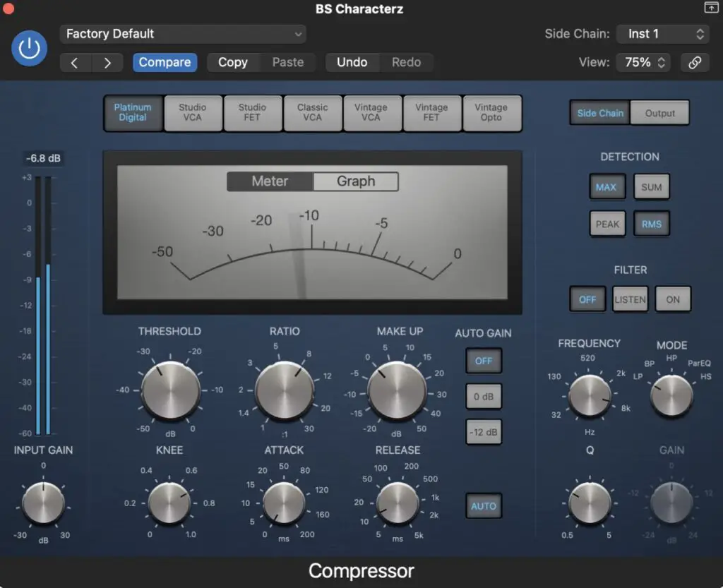Viewport: 723px width, 588px height.
Task: Select the Vintage FET circuit type
Action: tap(432, 113)
